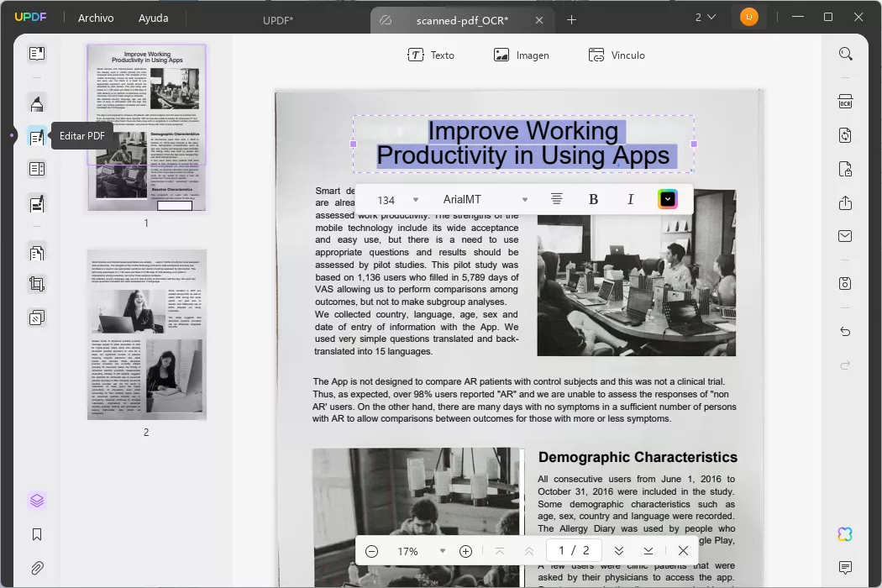Open the Protect PDF lock icon

845,169
